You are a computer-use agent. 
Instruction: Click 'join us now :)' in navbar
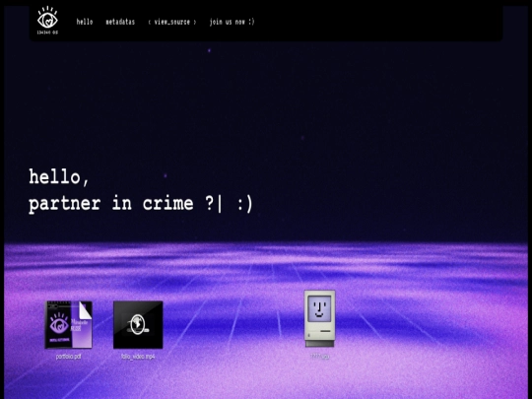[x=232, y=22]
